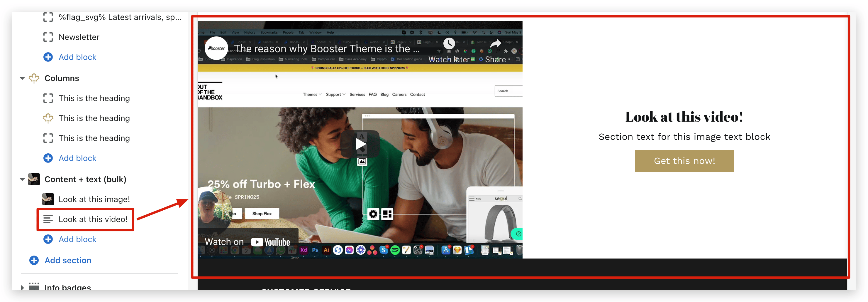This screenshot has height=302, width=868.
Task: Click Add block under Columns
Action: (77, 158)
